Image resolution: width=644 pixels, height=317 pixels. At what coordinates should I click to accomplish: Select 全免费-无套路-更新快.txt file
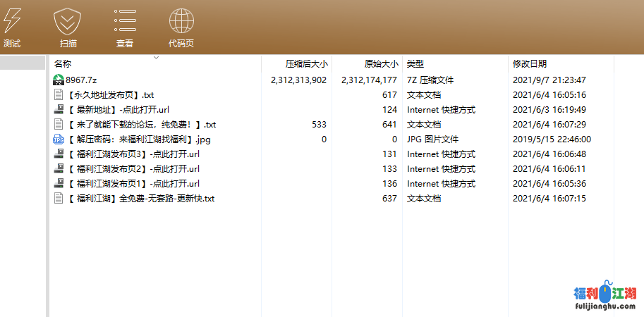[141, 199]
